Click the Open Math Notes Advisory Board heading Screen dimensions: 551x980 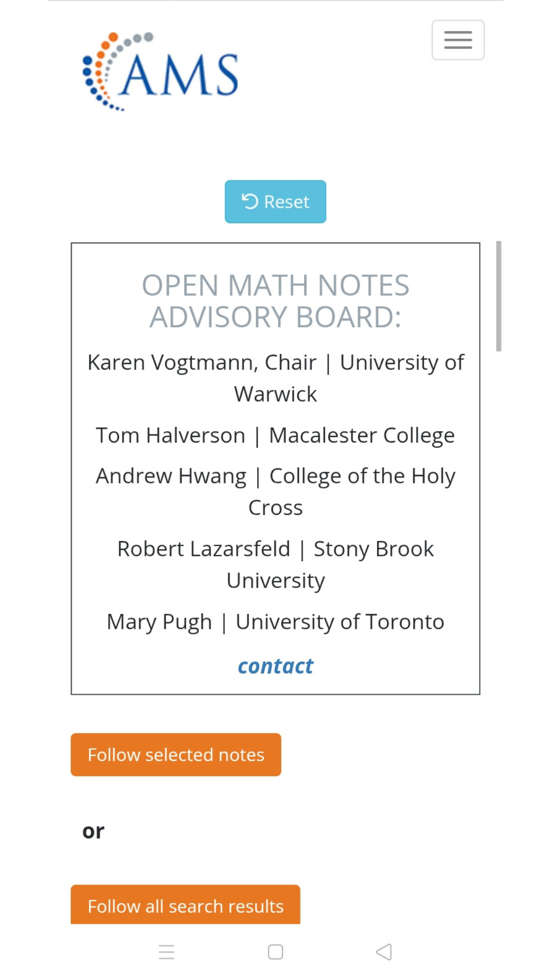pos(275,301)
